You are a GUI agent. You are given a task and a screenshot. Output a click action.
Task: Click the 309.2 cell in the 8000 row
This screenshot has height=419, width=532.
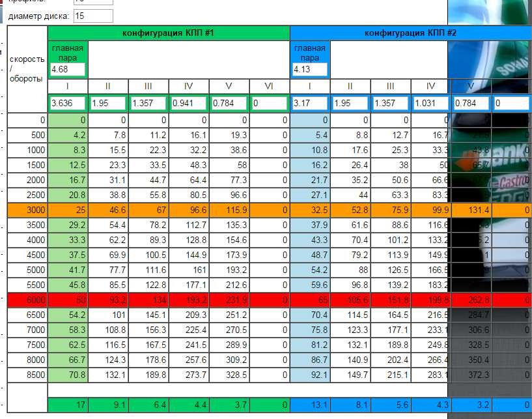coord(229,360)
